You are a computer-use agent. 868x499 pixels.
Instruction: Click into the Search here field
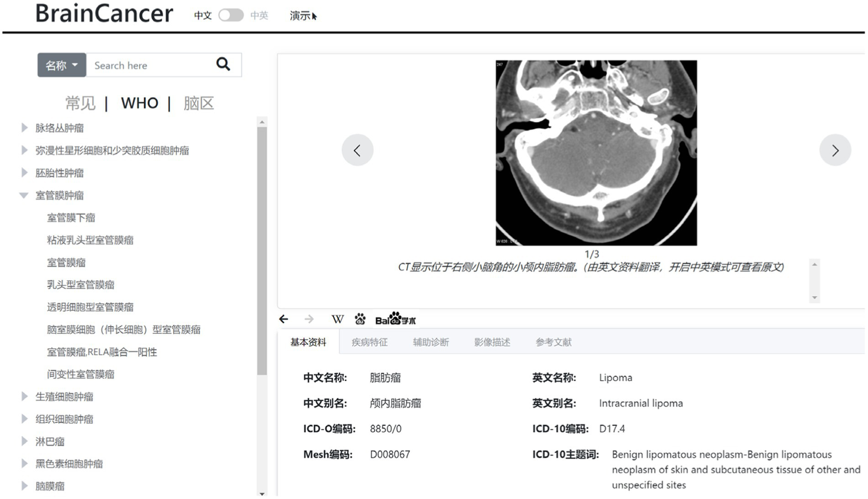(150, 66)
